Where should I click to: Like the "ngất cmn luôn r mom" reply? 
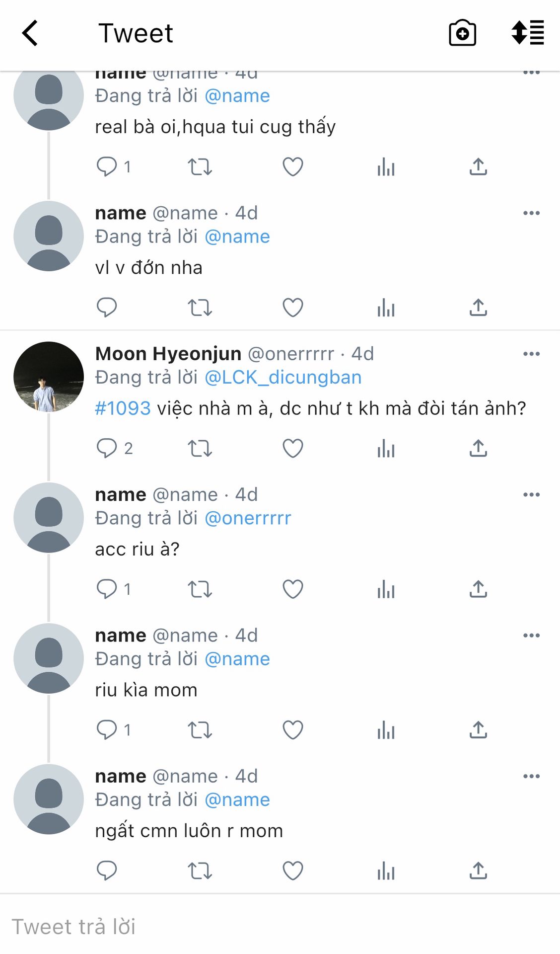pos(293,871)
